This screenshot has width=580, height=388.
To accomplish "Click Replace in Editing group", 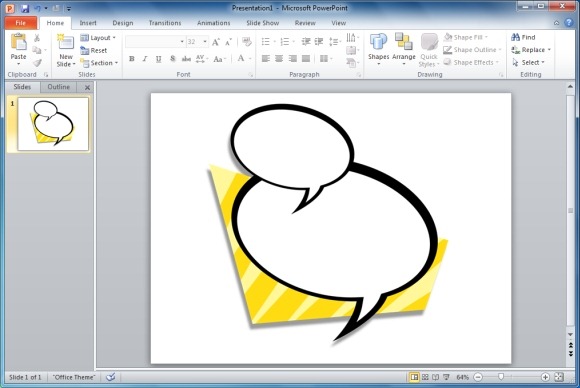I will point(531,50).
